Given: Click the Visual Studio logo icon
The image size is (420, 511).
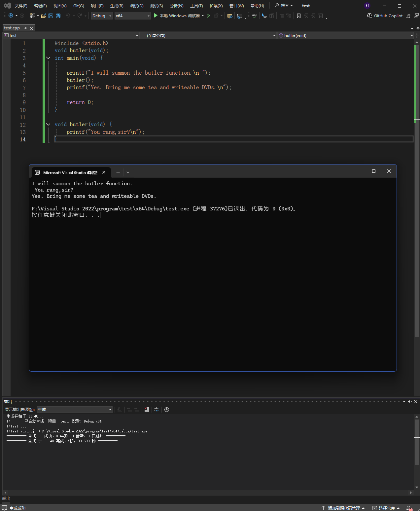Looking at the screenshot, I should tap(7, 6).
